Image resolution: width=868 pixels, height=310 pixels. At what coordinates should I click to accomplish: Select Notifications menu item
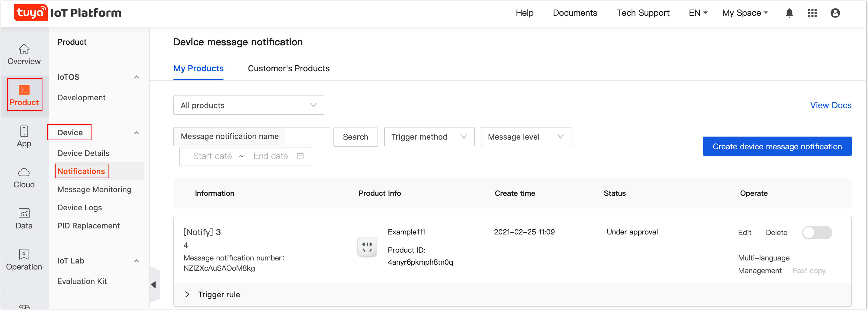pyautogui.click(x=81, y=171)
